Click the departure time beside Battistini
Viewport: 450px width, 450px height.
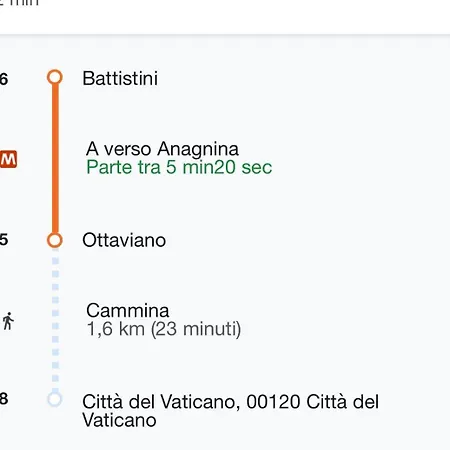point(4,79)
